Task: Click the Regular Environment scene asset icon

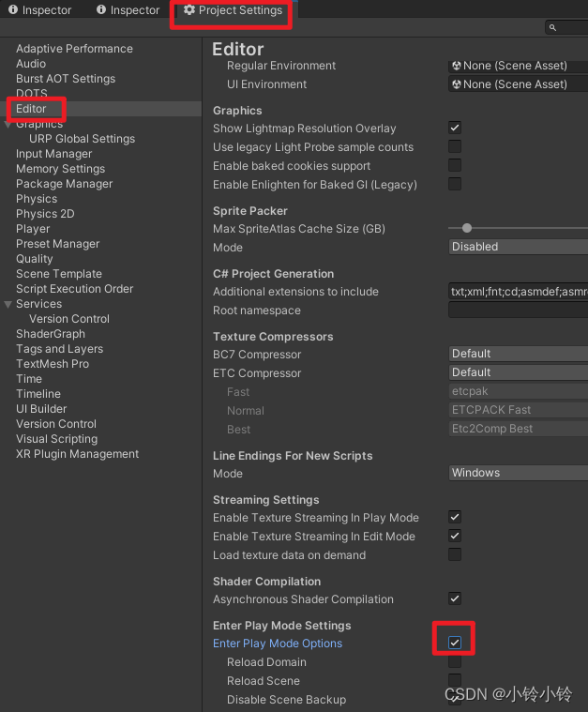Action: tap(457, 66)
